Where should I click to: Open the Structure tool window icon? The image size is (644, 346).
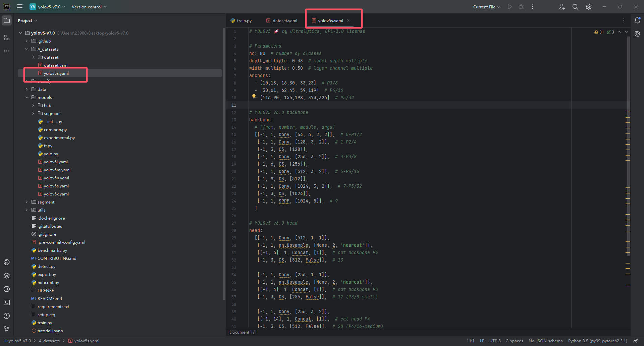pyautogui.click(x=7, y=38)
